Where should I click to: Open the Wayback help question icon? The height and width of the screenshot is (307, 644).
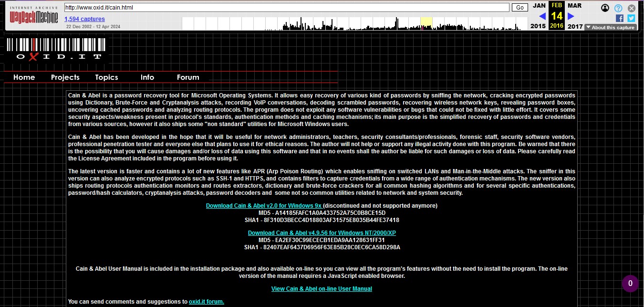click(x=618, y=8)
